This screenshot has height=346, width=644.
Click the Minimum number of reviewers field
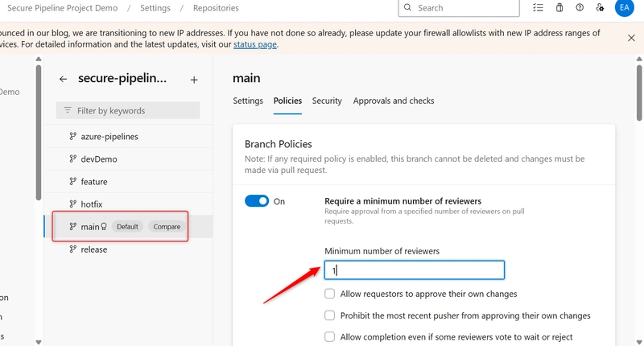[x=415, y=270]
